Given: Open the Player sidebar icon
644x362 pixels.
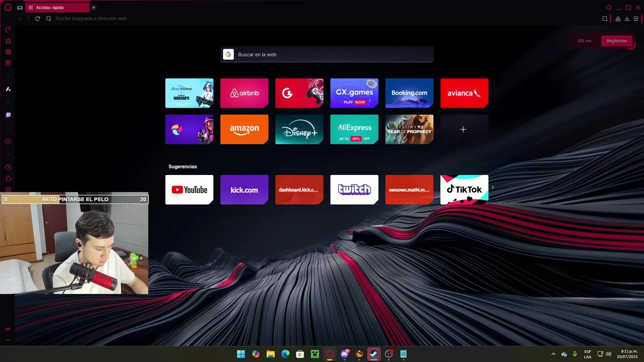Looking at the screenshot, I should [8, 141].
